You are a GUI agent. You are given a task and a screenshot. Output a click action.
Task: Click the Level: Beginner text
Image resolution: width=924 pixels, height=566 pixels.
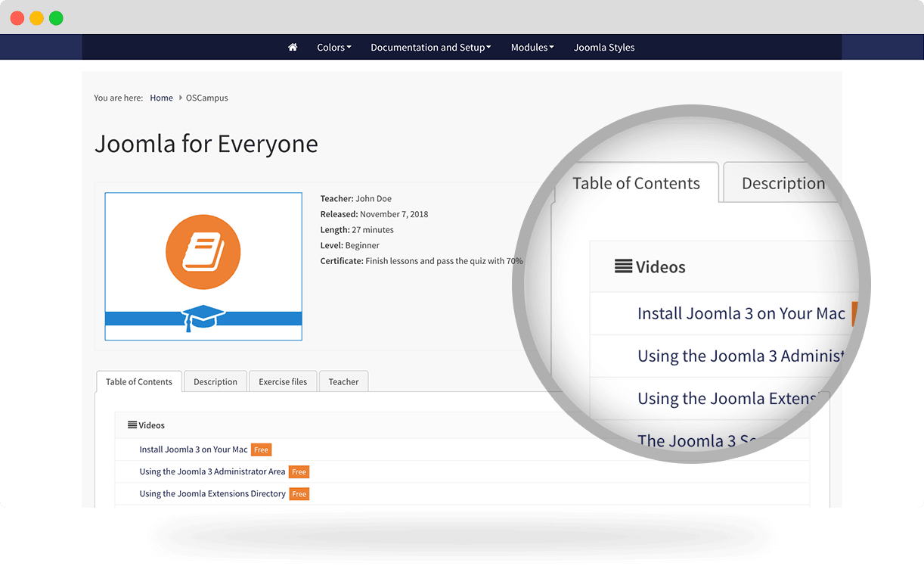click(350, 245)
